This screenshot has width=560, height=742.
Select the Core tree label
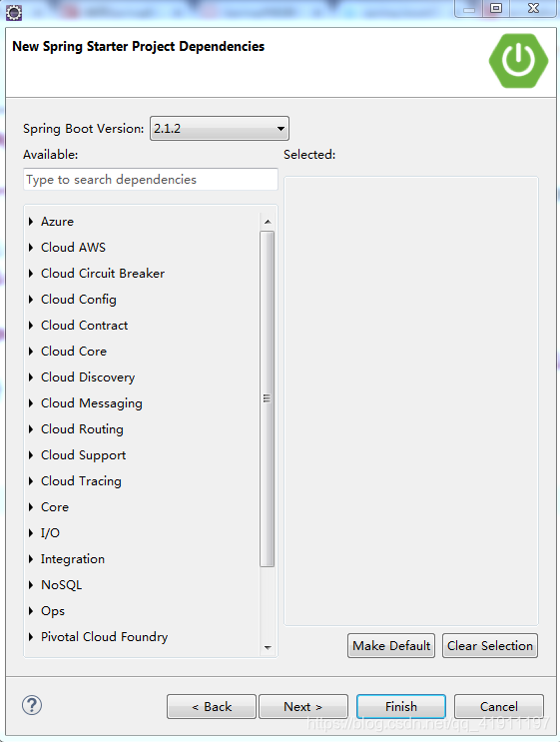(x=55, y=507)
